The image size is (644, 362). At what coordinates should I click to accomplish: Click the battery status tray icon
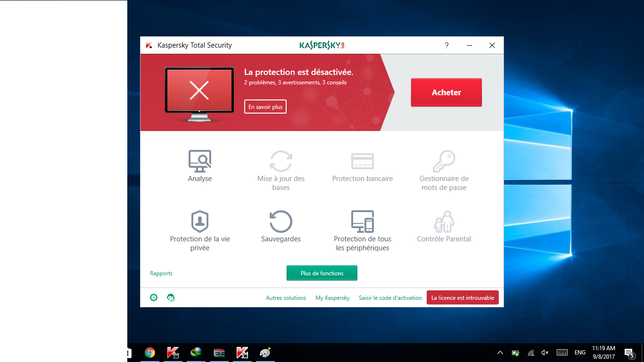pyautogui.click(x=516, y=353)
